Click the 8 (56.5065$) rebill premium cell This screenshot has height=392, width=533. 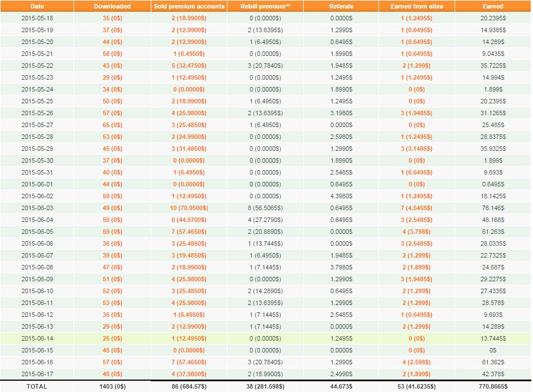point(265,208)
